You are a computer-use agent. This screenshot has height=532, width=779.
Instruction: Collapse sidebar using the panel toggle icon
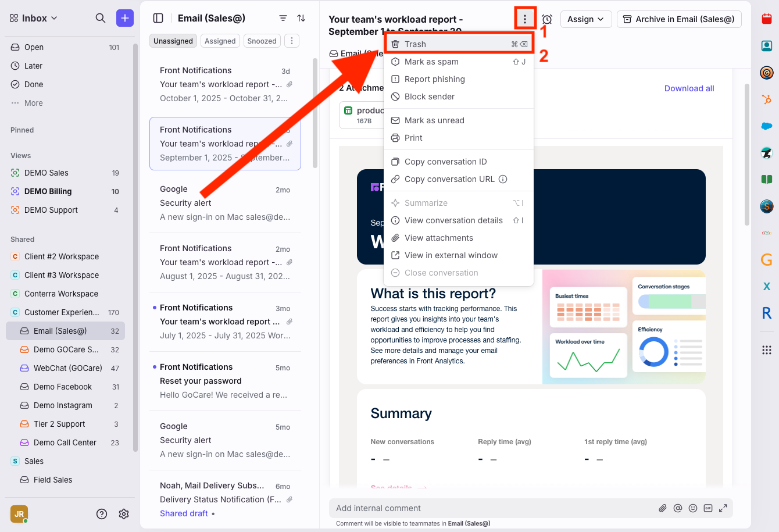[x=158, y=18]
